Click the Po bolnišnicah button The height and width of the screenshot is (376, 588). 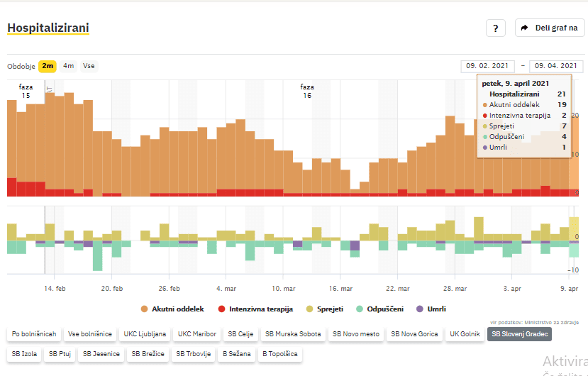click(x=33, y=333)
